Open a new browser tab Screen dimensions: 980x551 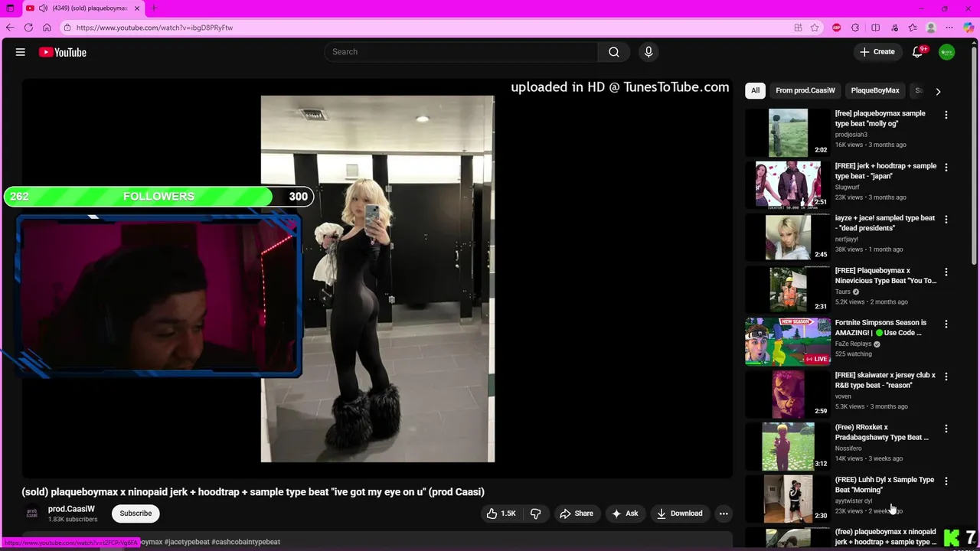[x=154, y=8]
